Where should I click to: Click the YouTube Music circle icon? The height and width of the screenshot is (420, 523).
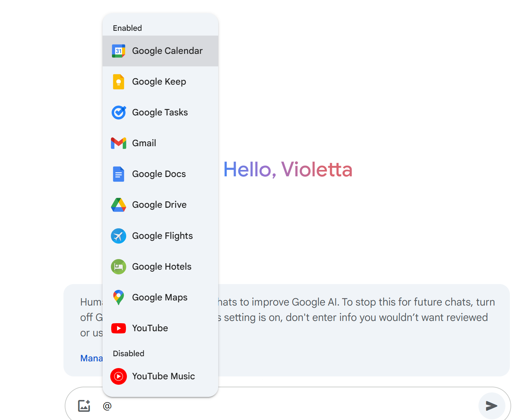tap(119, 376)
